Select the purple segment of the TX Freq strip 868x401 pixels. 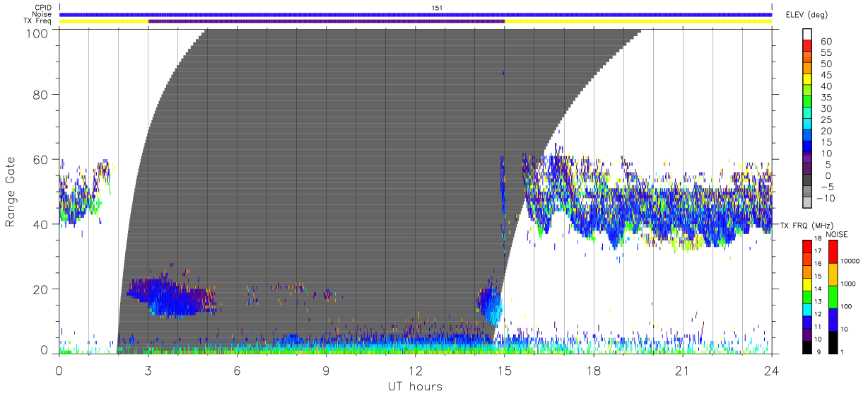327,21
